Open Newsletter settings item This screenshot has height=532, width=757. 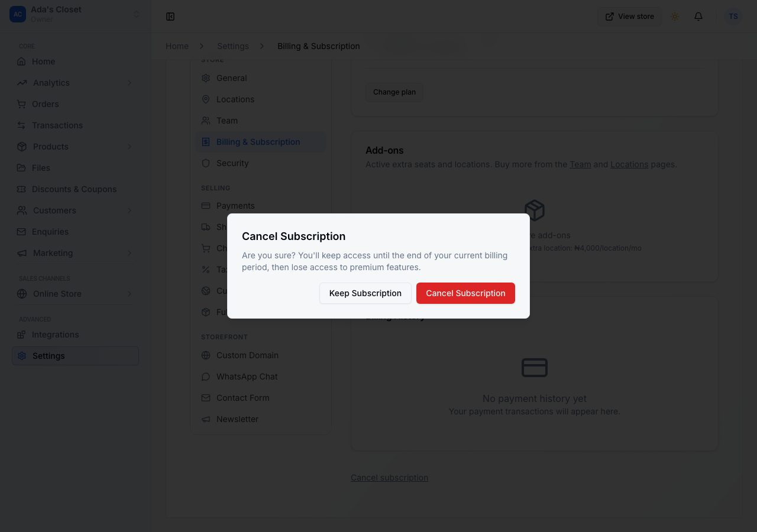click(x=261, y=419)
